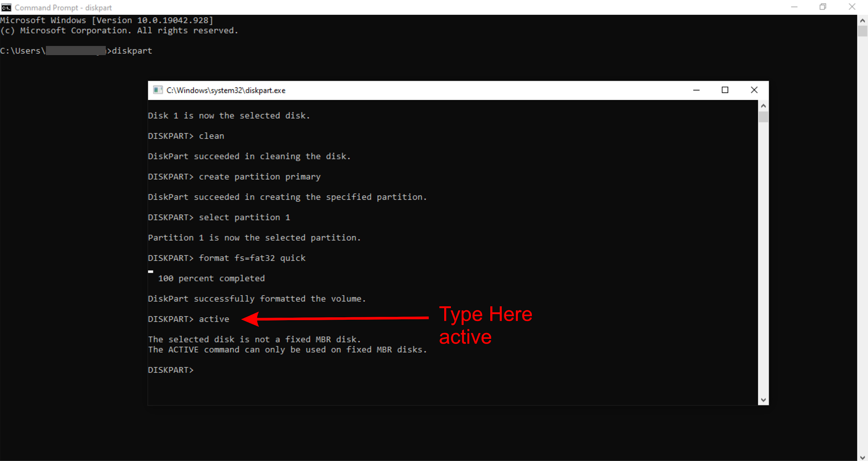
Task: Minimize the diskpart.exe window
Action: pos(696,90)
